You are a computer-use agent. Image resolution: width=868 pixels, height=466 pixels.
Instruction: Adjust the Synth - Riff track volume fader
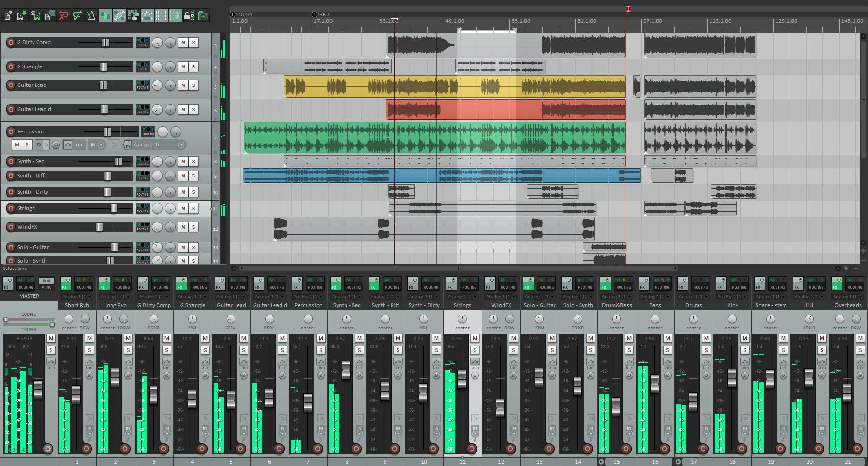[108, 176]
